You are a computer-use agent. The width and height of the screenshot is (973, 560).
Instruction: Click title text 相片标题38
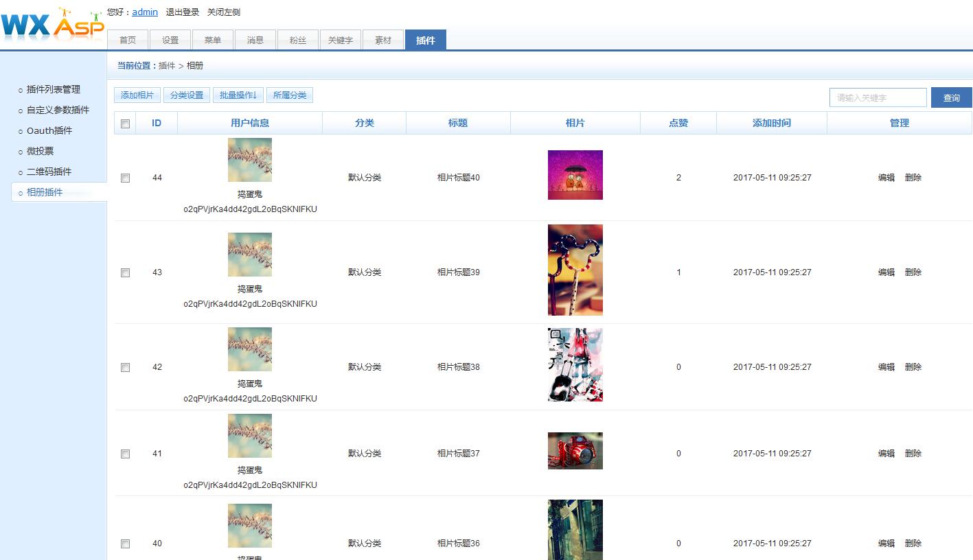click(x=459, y=366)
